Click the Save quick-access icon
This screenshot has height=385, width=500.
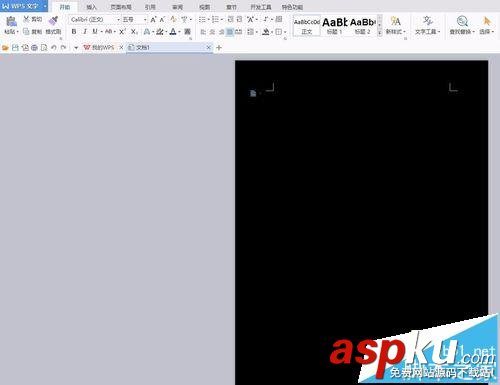point(15,48)
